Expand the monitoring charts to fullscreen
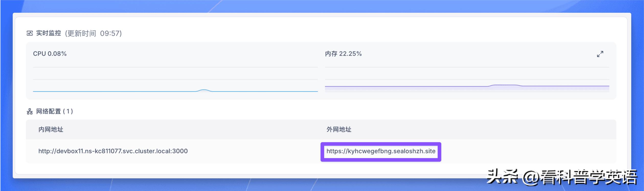The height and width of the screenshot is (191, 644). pos(600,54)
